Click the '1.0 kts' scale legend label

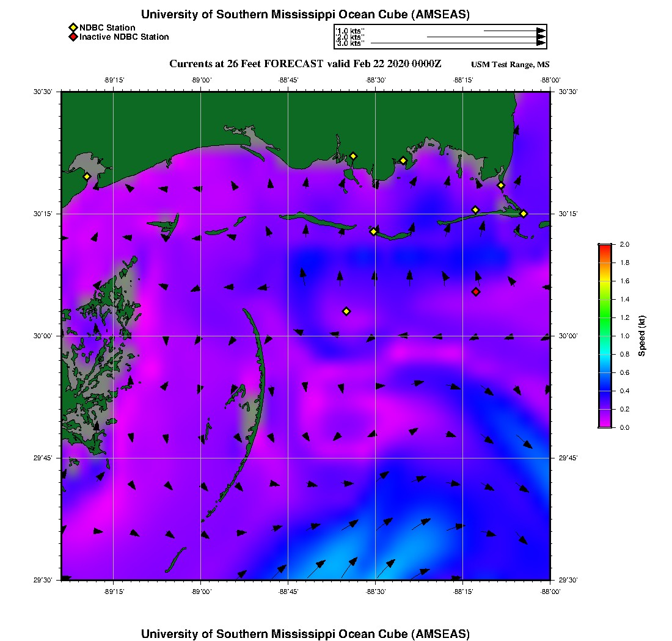tap(350, 31)
